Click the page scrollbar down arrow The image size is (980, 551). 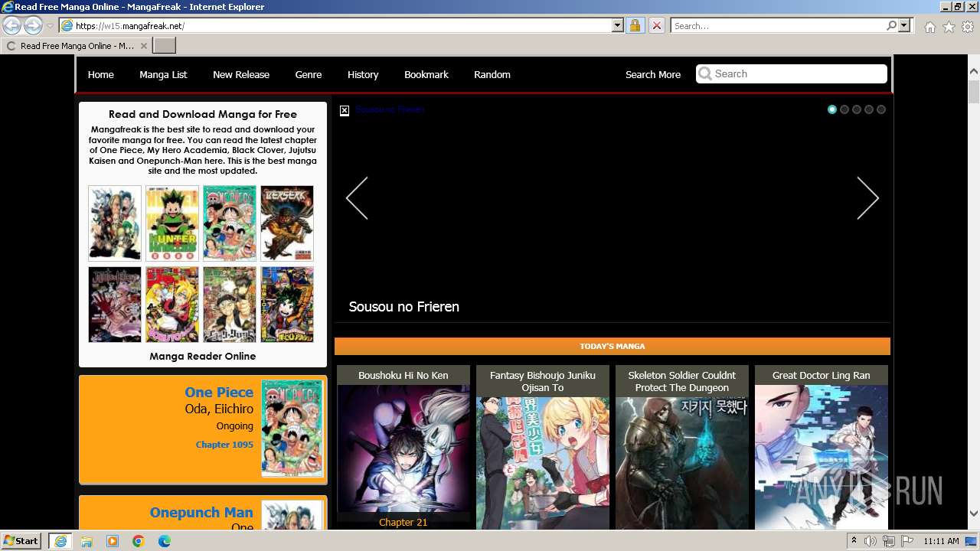[x=974, y=514]
